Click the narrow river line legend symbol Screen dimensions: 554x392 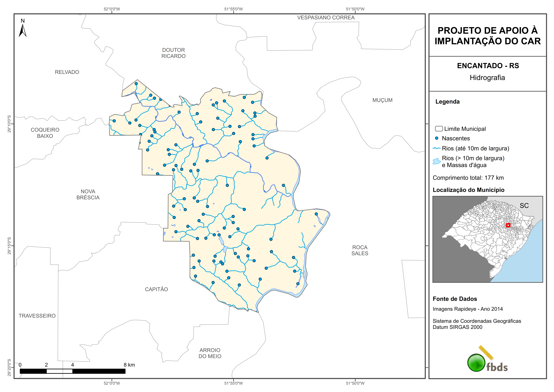437,148
